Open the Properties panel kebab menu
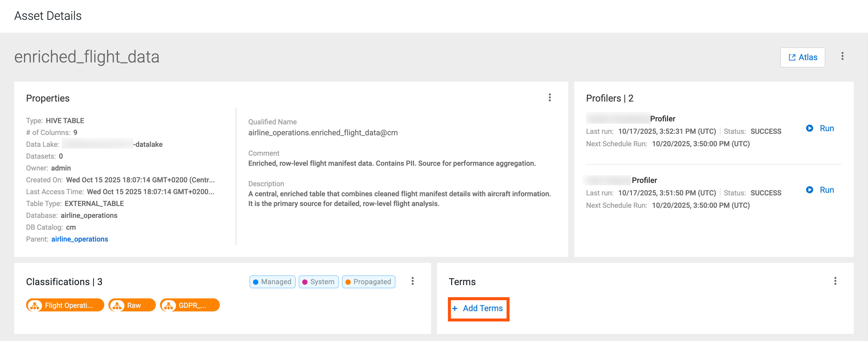 (x=550, y=98)
